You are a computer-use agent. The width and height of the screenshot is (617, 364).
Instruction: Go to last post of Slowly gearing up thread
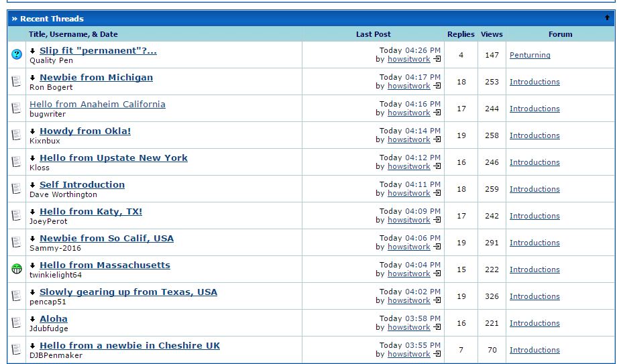437,300
